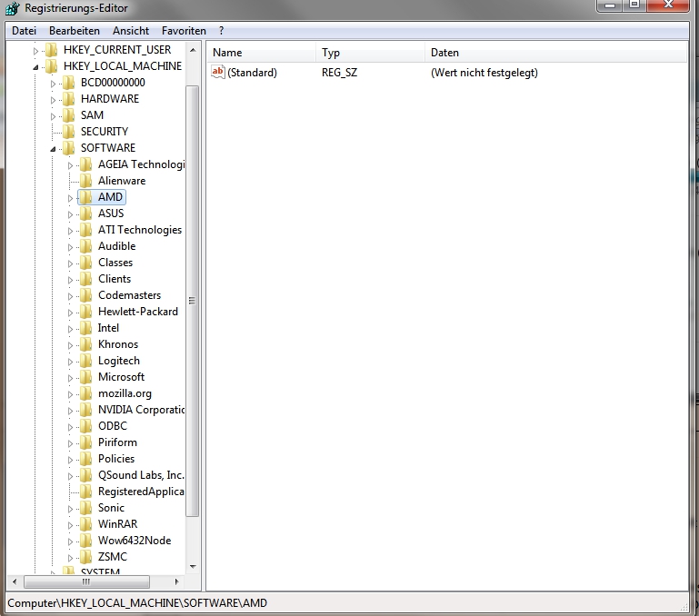Click the HKEY_CURRENT_USER folder icon

[52, 50]
